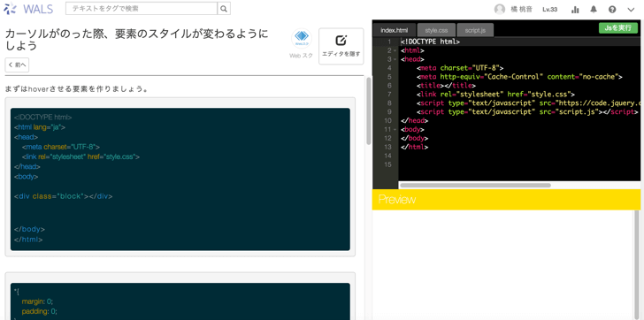
Task: Collapse the head tag fold arrow
Action: point(395,59)
